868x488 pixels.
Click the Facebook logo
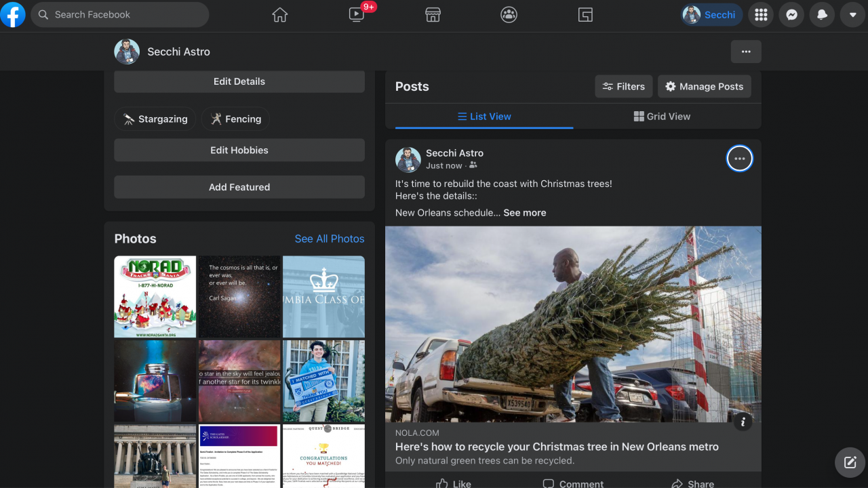13,14
